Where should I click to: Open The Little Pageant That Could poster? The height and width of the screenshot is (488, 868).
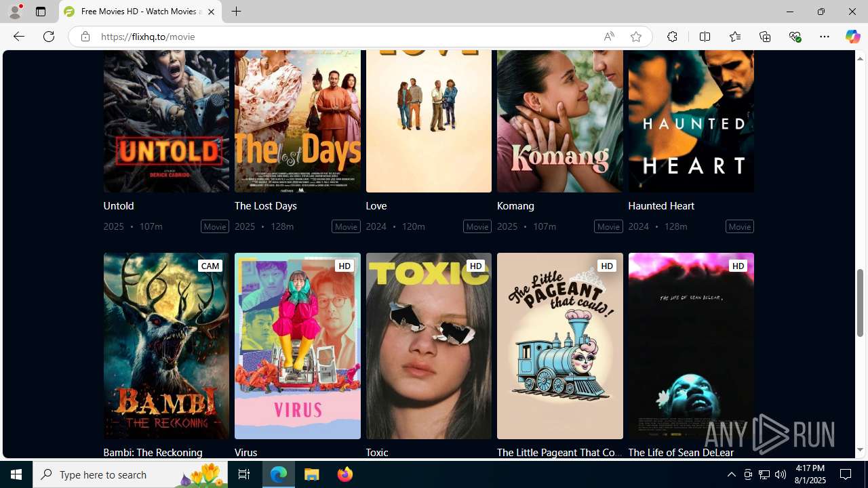click(x=559, y=346)
